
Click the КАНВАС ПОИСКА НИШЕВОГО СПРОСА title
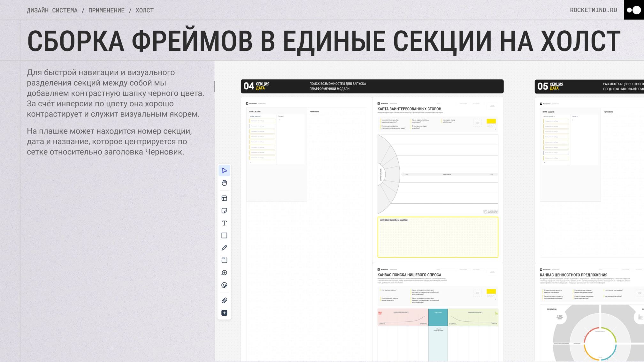409,275
